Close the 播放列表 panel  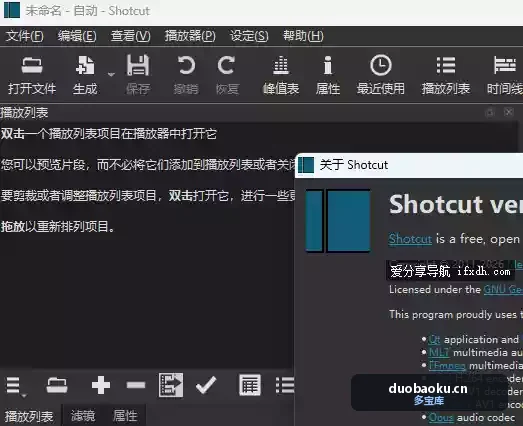point(509,112)
